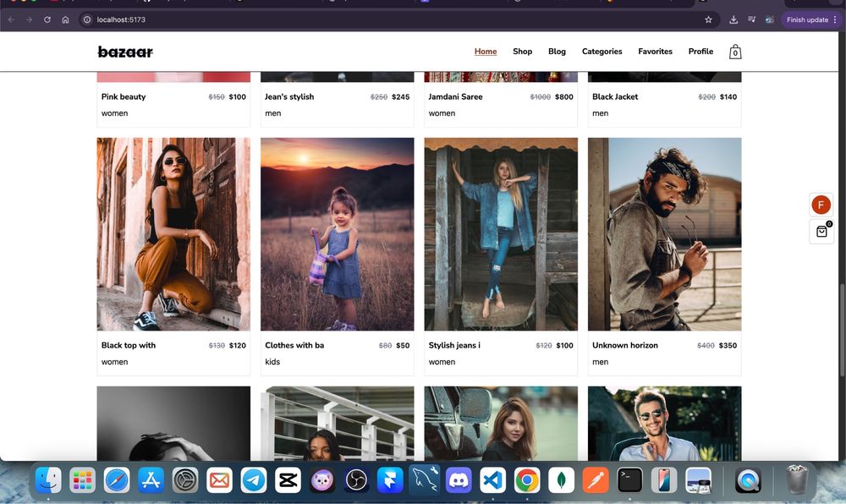This screenshot has height=504, width=846.
Task: Open the App Store dock icon
Action: pos(151,479)
